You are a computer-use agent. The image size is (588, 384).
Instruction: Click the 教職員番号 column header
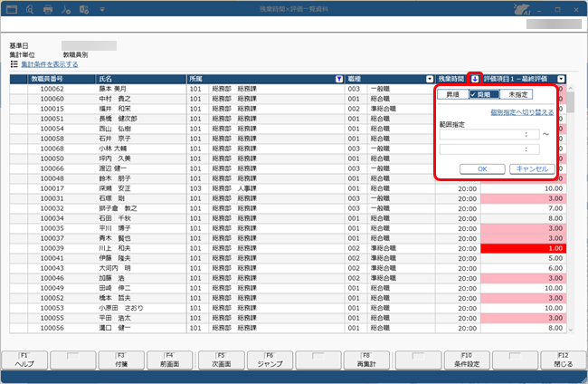pos(62,79)
